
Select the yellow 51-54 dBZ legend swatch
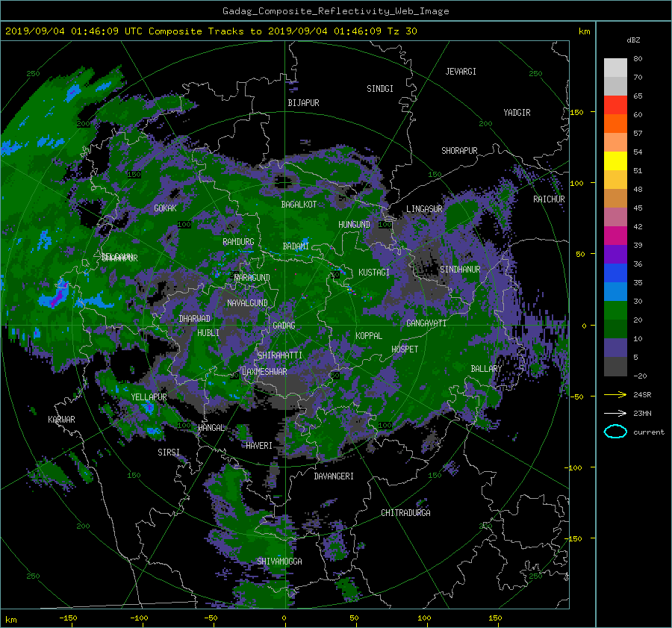pyautogui.click(x=615, y=161)
